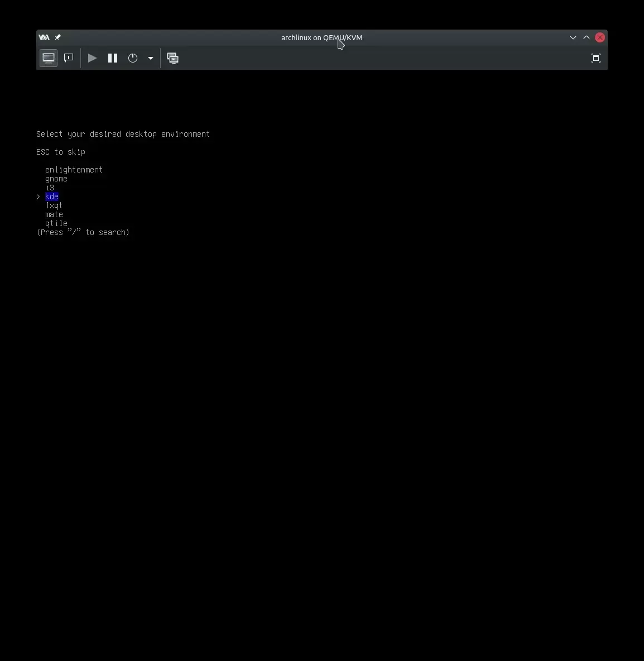Shut down the virtual machine
Screen dimensions: 644x661
[133, 58]
